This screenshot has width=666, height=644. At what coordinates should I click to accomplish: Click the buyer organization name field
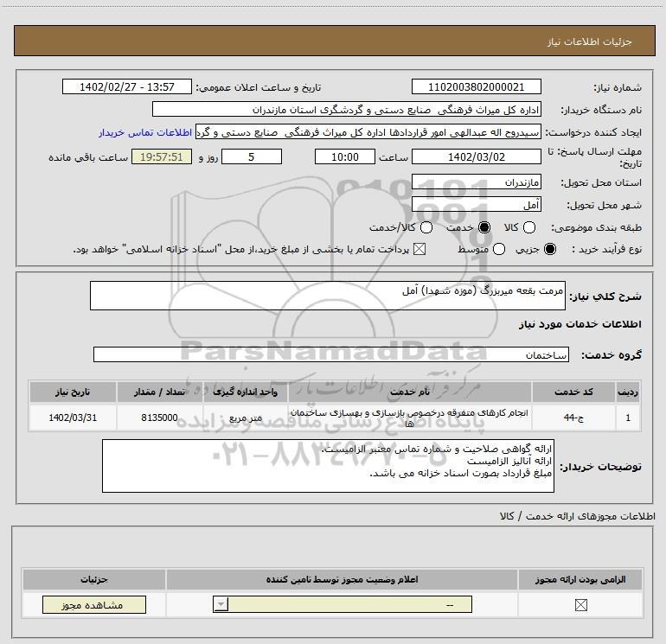coord(347,110)
